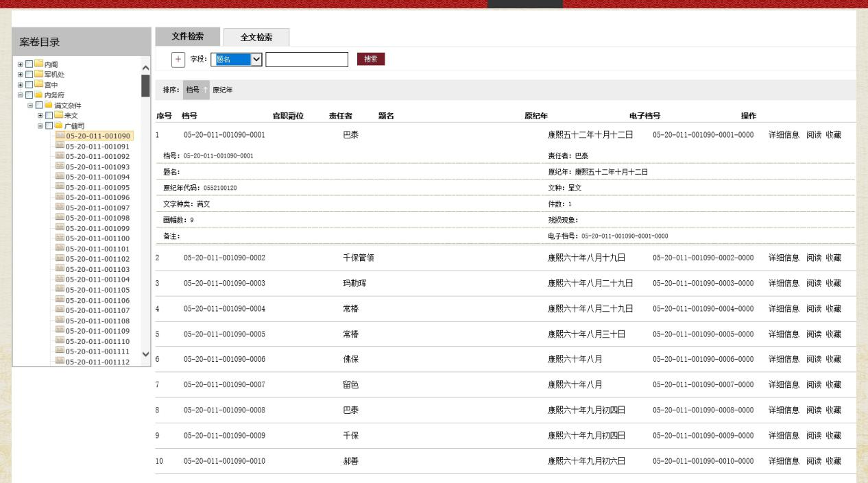Switch to the 全文检索 tab
Image resolution: width=868 pixels, height=483 pixels.
(255, 37)
